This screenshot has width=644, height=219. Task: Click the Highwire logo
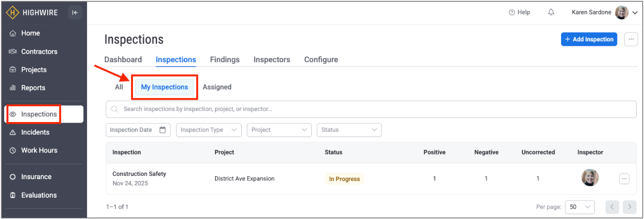click(x=32, y=13)
